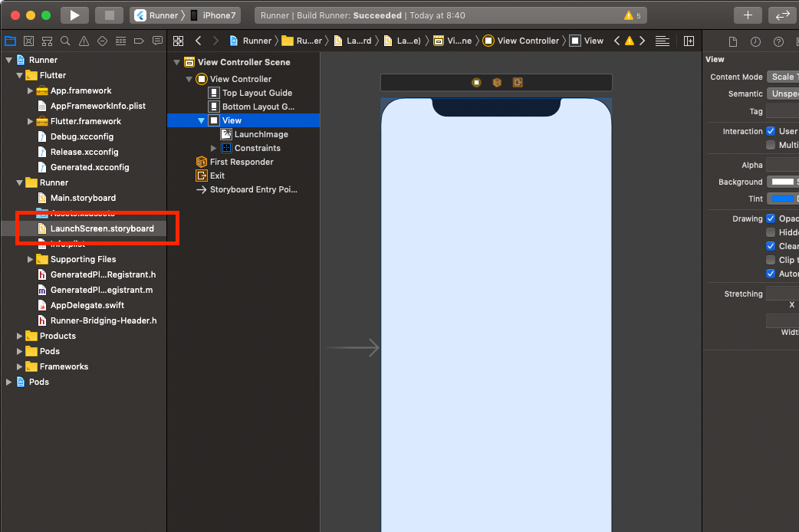Select the View Controller icon in scene dock
The image size is (799, 532).
tap(476, 83)
